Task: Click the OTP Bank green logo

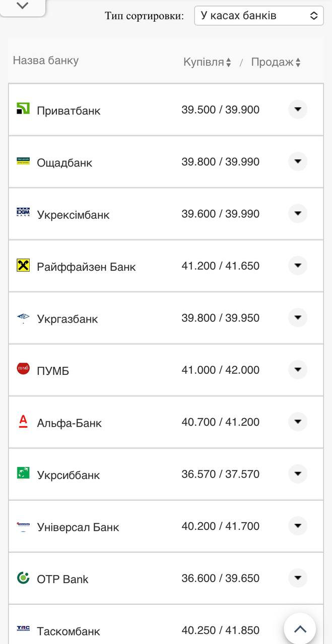Action: click(23, 578)
